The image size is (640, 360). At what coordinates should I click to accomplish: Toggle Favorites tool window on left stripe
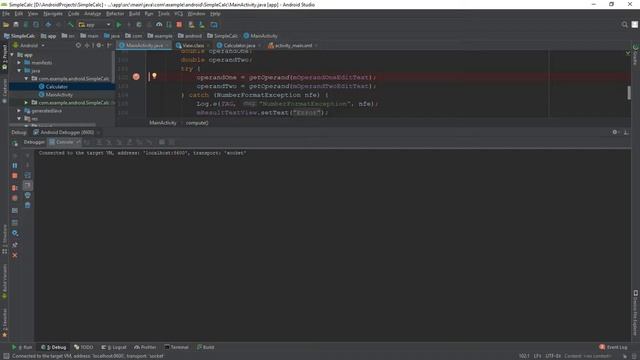coord(4,322)
